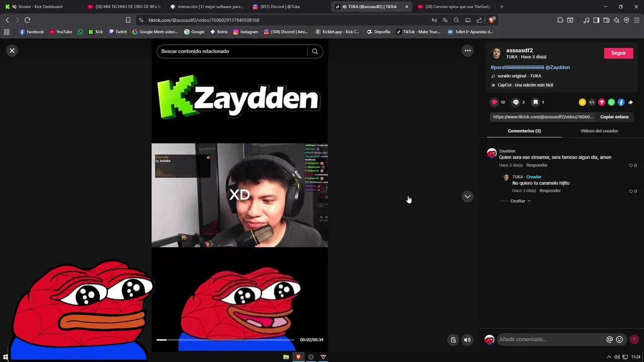Open Leo AI sparkle icon
This screenshot has height=362, width=644.
tap(616, 20)
